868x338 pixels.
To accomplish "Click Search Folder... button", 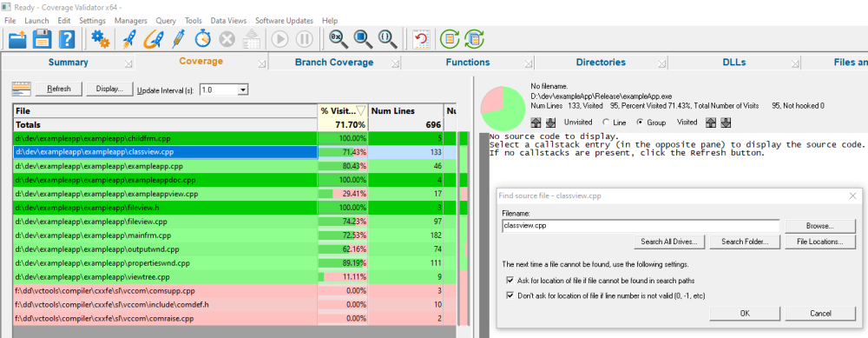I will [x=745, y=242].
